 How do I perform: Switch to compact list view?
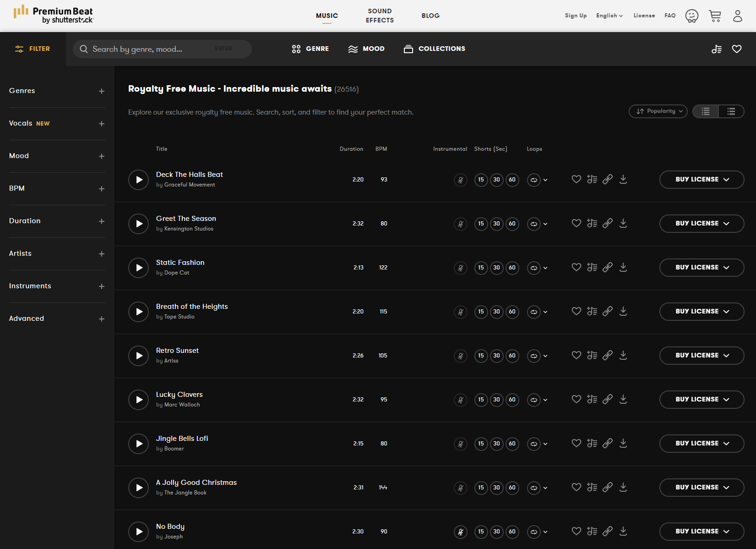706,111
